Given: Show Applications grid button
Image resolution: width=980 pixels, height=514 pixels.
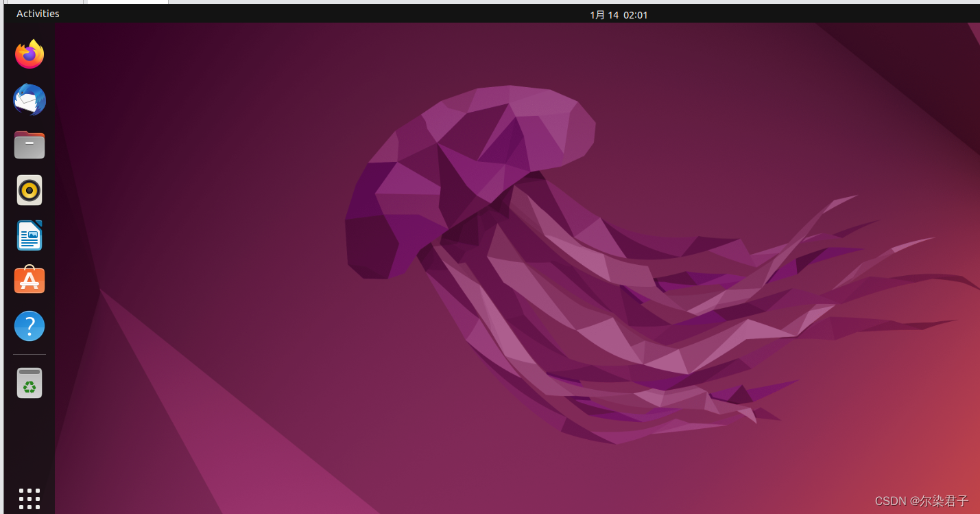Looking at the screenshot, I should pyautogui.click(x=29, y=499).
